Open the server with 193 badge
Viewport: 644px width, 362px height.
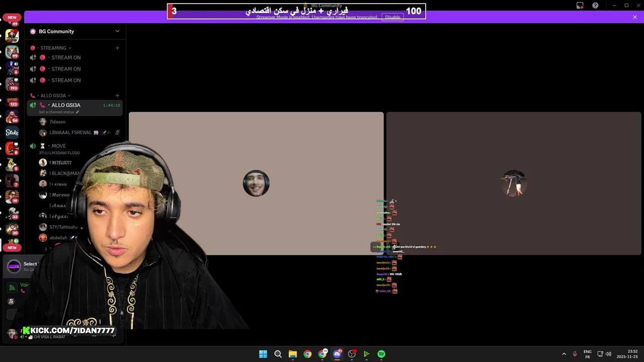click(12, 84)
